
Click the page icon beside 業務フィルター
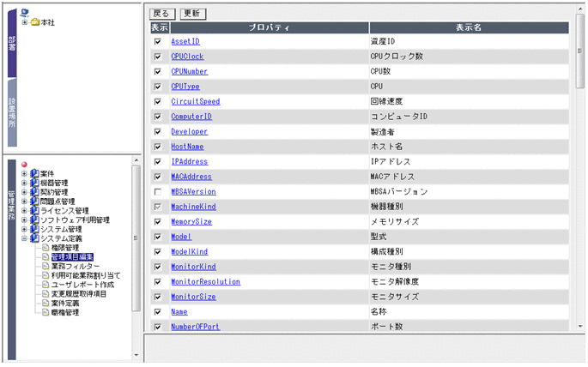[45, 266]
